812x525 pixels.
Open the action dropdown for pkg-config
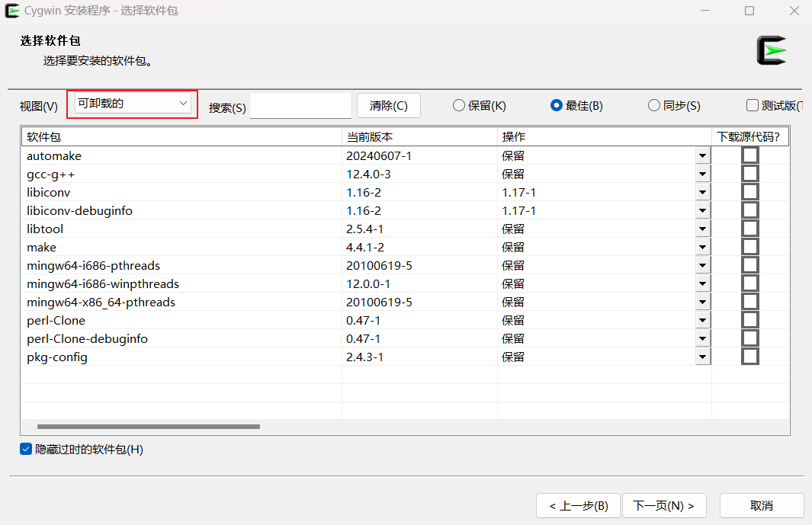point(703,357)
